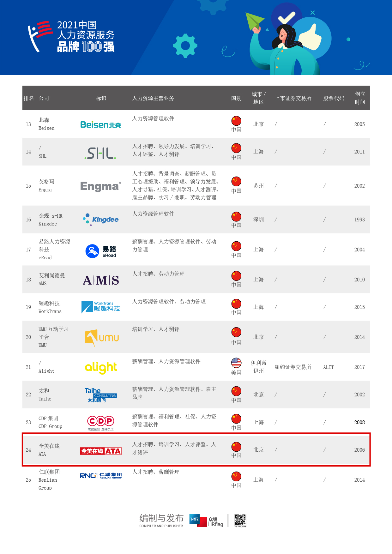The width and height of the screenshot is (392, 554).
Task: Click the RNG 仁联集团 logo
Action: coord(100,476)
